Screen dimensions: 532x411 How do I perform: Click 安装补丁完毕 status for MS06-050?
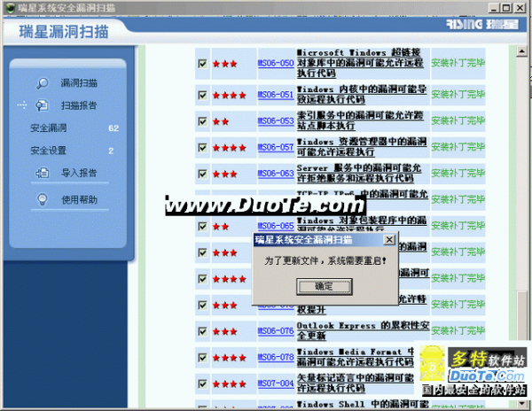(x=458, y=63)
